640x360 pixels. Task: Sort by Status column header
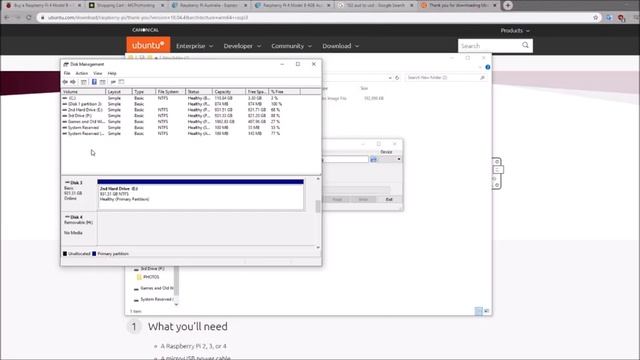199,92
